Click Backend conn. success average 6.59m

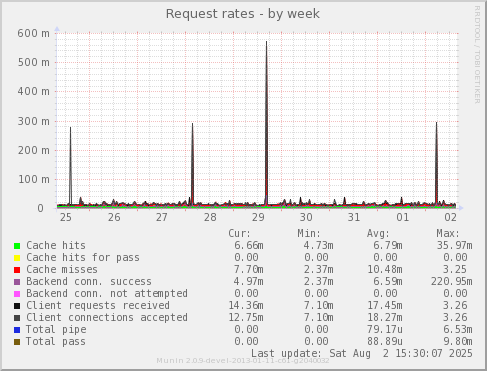pos(388,281)
